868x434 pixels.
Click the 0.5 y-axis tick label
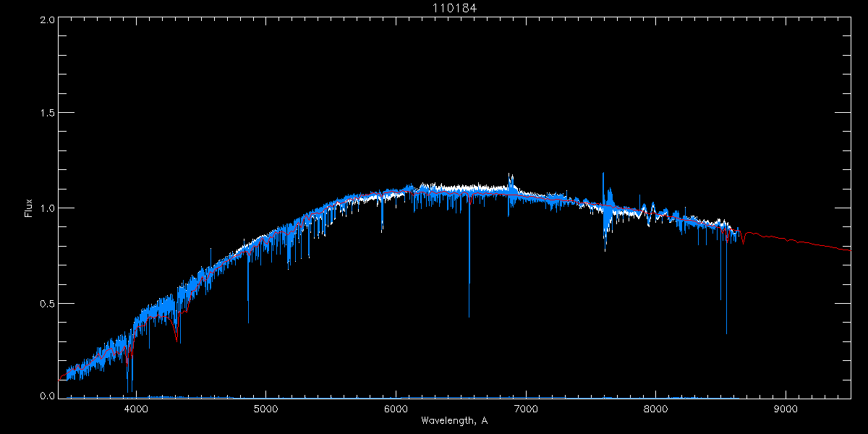[48, 303]
